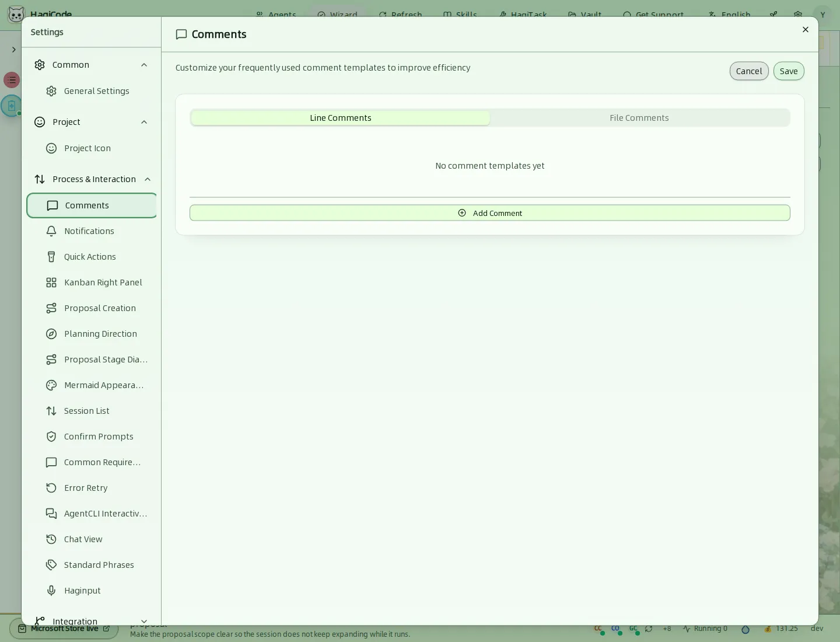The height and width of the screenshot is (642, 840).
Task: Click the AgentCLI Interactive chat bubbles icon
Action: pyautogui.click(x=51, y=514)
